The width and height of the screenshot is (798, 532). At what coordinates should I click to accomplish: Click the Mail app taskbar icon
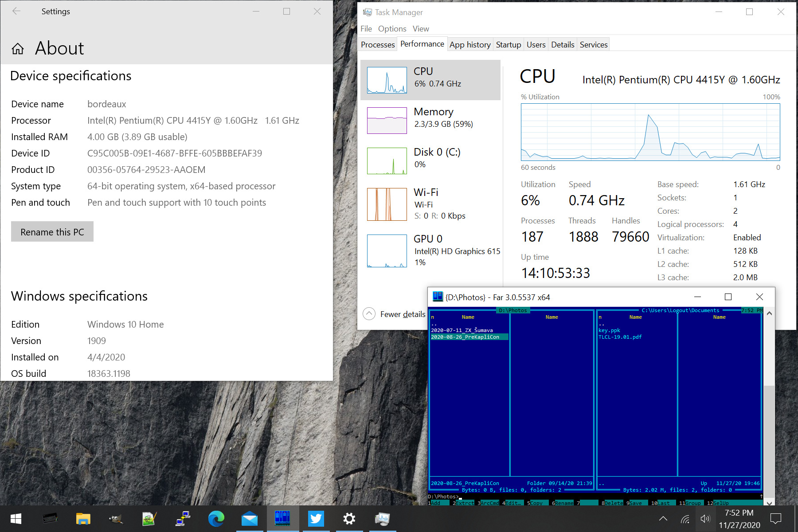[x=249, y=519]
